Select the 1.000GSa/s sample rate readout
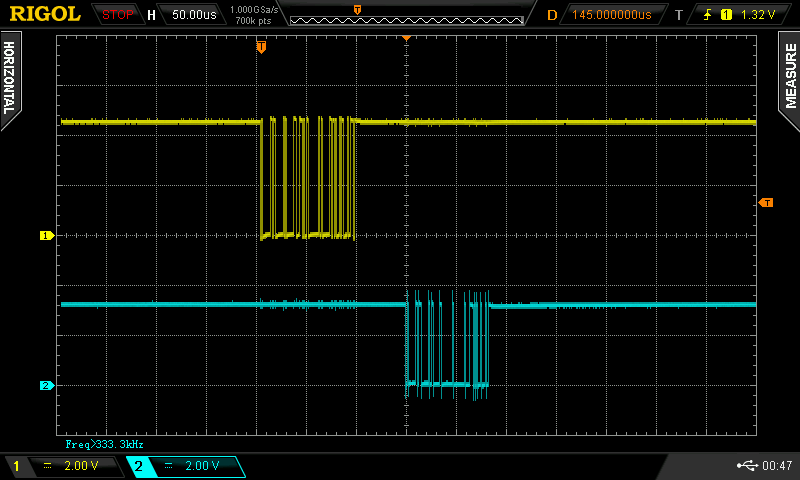This screenshot has height=480, width=800. [x=254, y=9]
